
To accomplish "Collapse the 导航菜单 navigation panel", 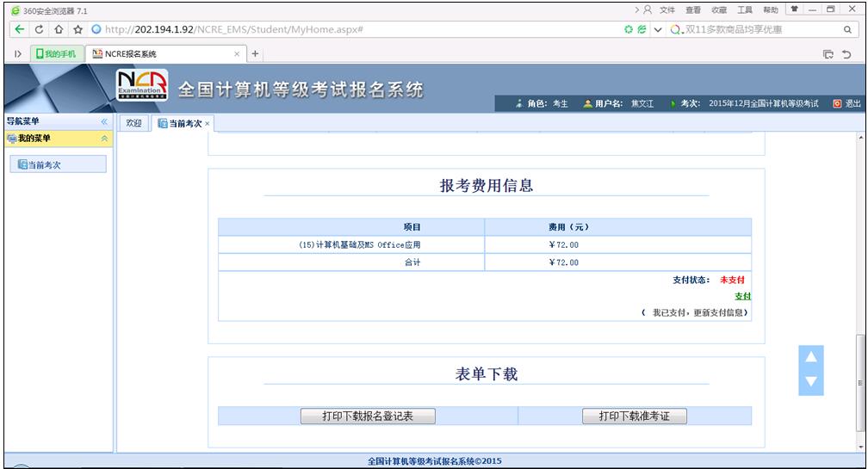I will (104, 122).
